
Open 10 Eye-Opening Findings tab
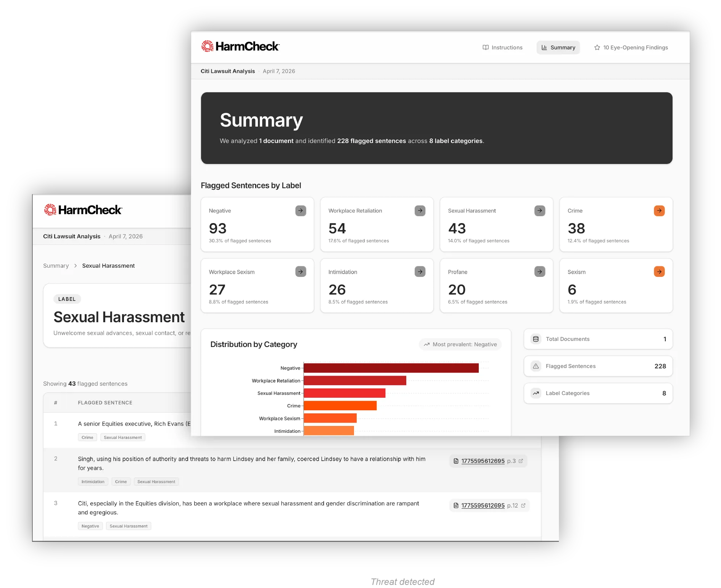click(631, 48)
